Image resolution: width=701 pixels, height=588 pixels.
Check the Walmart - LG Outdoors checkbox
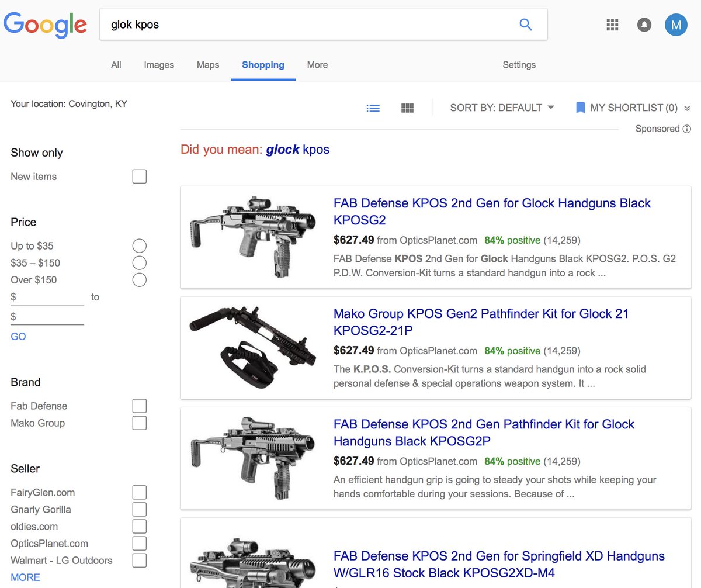[x=139, y=561]
